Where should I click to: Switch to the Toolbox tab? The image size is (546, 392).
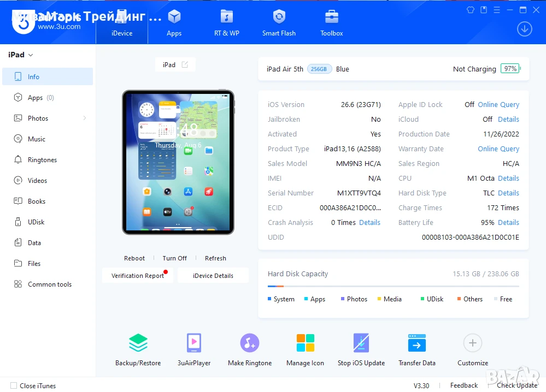[x=332, y=23]
